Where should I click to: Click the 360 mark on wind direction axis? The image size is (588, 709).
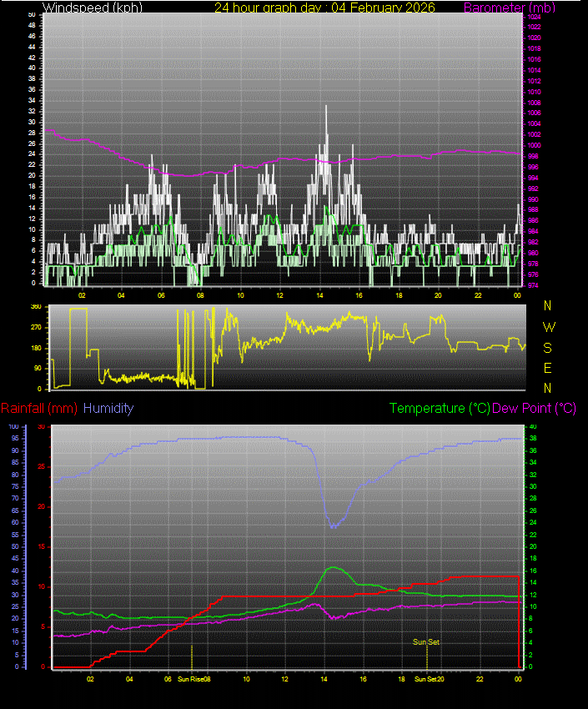(x=35, y=307)
